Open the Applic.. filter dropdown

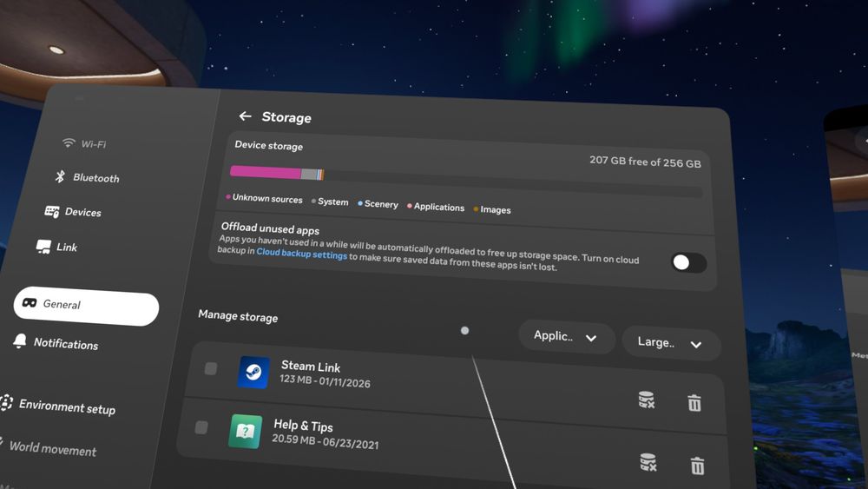(x=566, y=337)
